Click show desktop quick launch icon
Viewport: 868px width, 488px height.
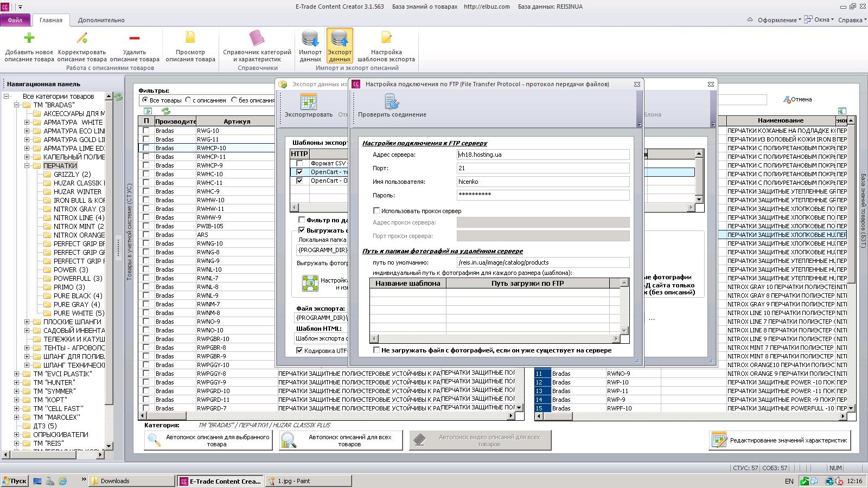[x=37, y=481]
